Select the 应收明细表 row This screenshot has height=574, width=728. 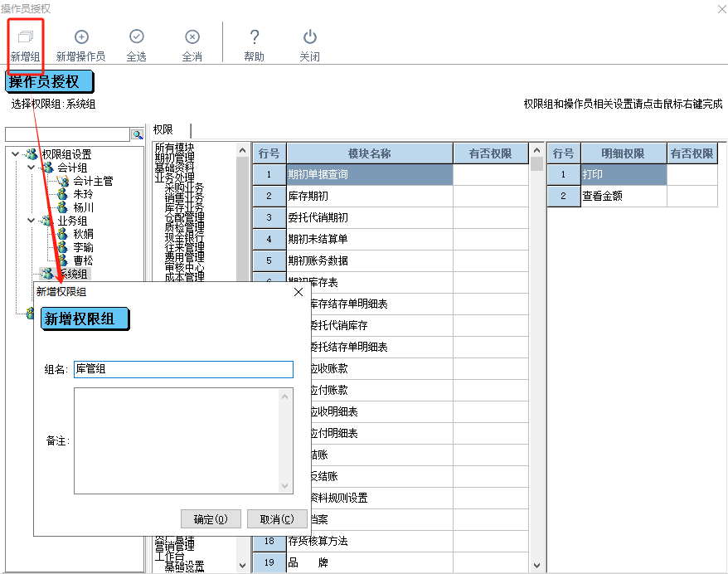(381, 412)
